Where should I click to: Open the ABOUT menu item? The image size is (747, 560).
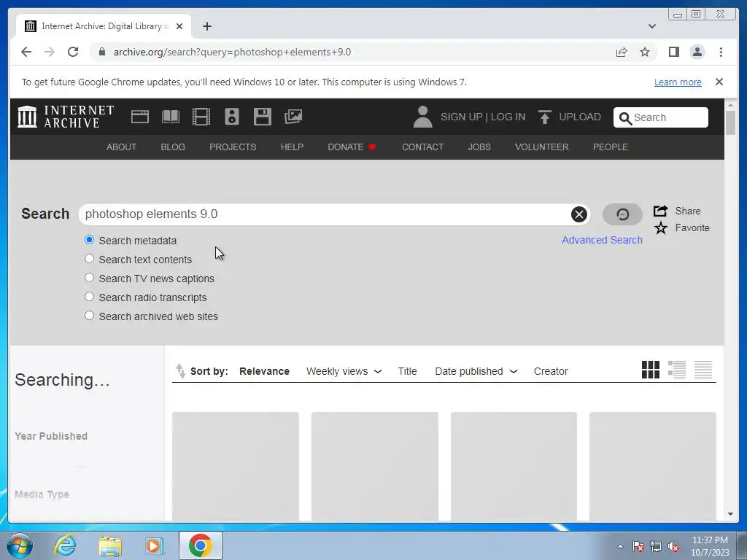coord(122,147)
